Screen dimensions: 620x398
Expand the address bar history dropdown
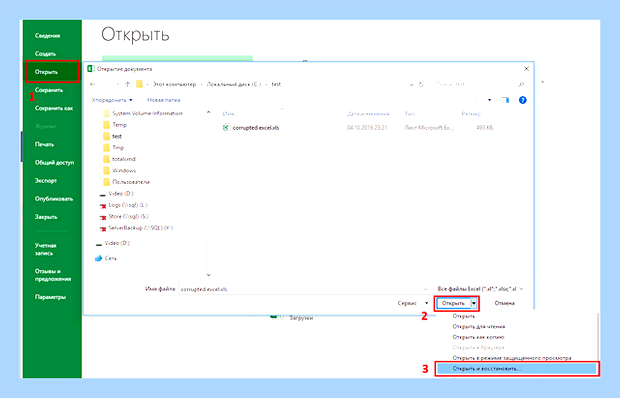[x=411, y=85]
